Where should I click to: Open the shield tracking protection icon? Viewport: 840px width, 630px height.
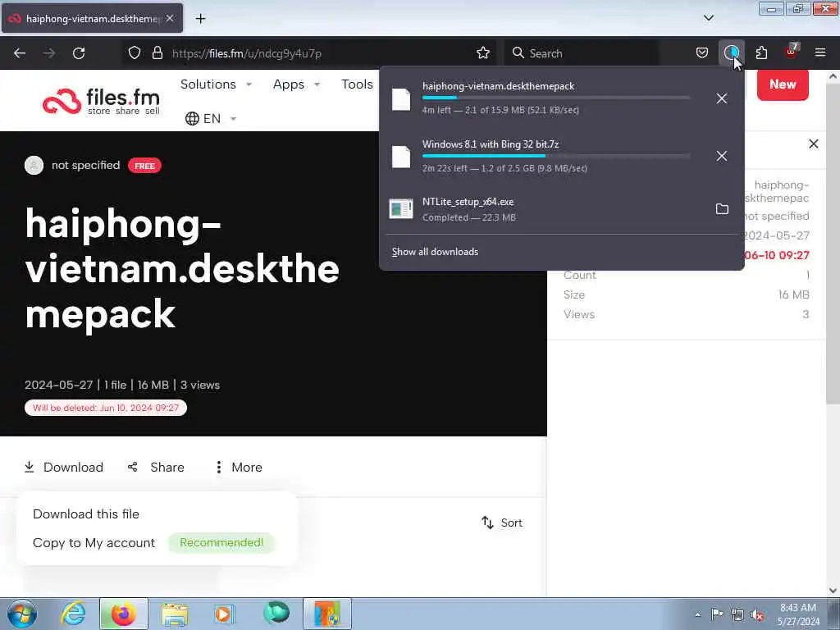(135, 53)
